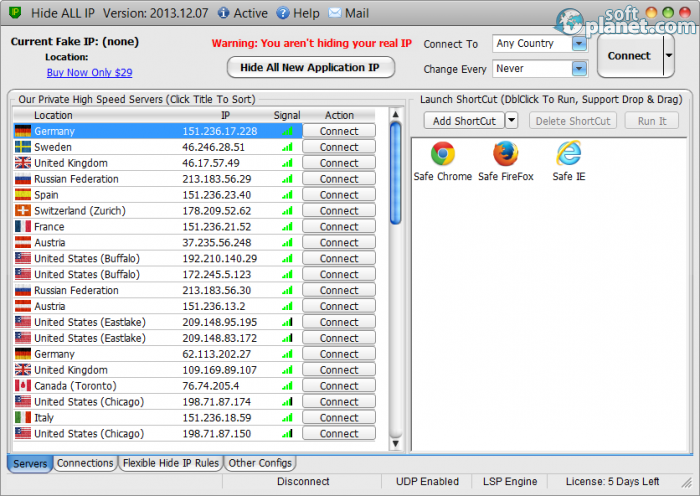Click the Action column header
This screenshot has width=700, height=496.
[339, 115]
